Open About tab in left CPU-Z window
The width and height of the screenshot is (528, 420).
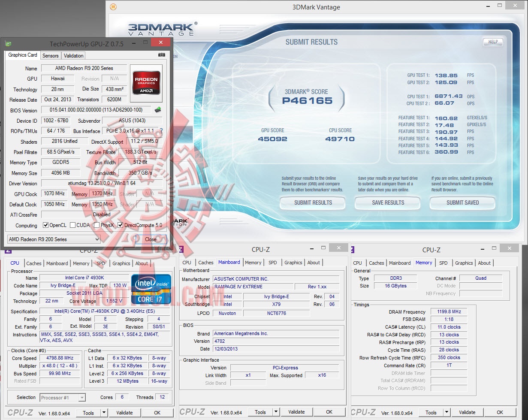tap(142, 263)
